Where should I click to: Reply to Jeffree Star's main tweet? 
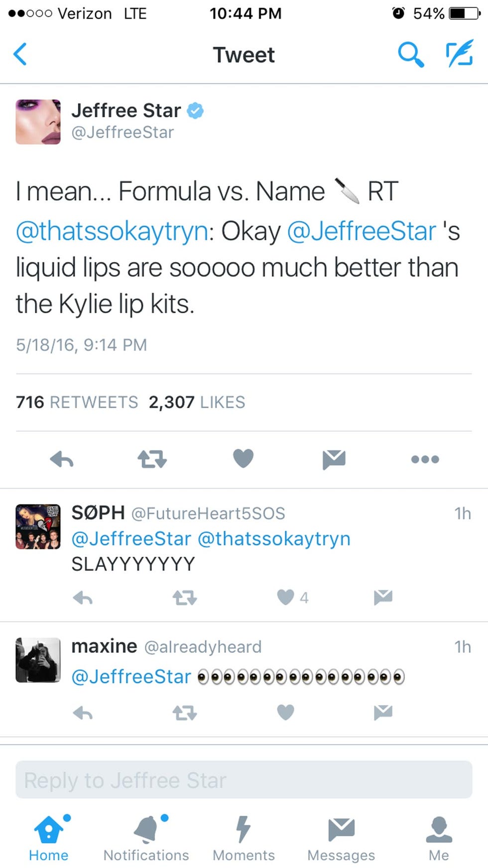tap(62, 459)
